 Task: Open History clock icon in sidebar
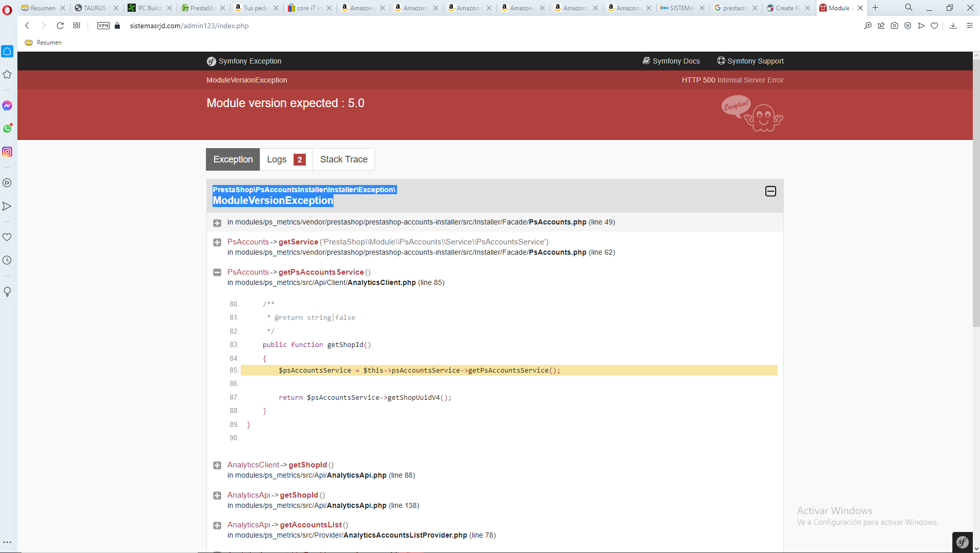click(x=7, y=260)
